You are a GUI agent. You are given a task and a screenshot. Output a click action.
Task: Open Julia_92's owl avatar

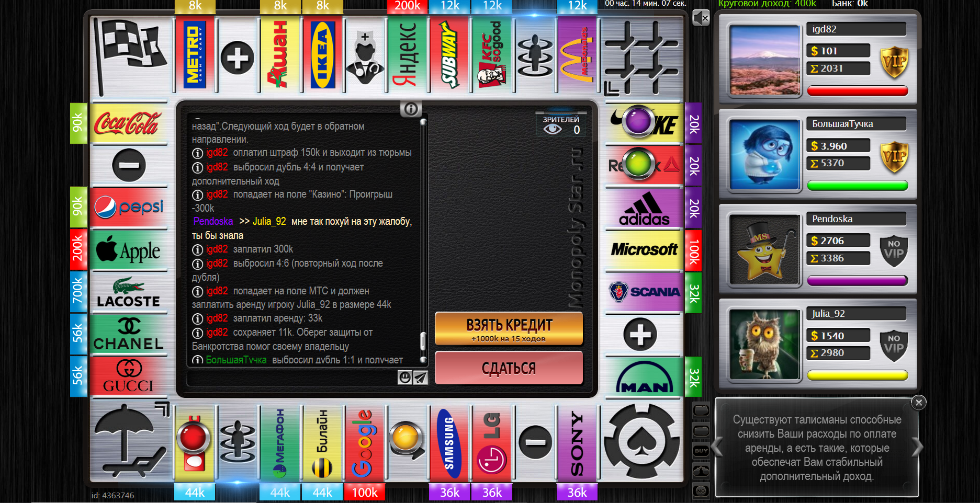click(x=764, y=345)
